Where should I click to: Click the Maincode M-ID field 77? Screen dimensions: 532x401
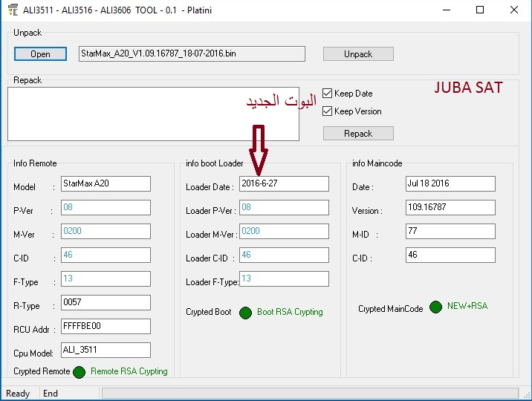pyautogui.click(x=450, y=231)
